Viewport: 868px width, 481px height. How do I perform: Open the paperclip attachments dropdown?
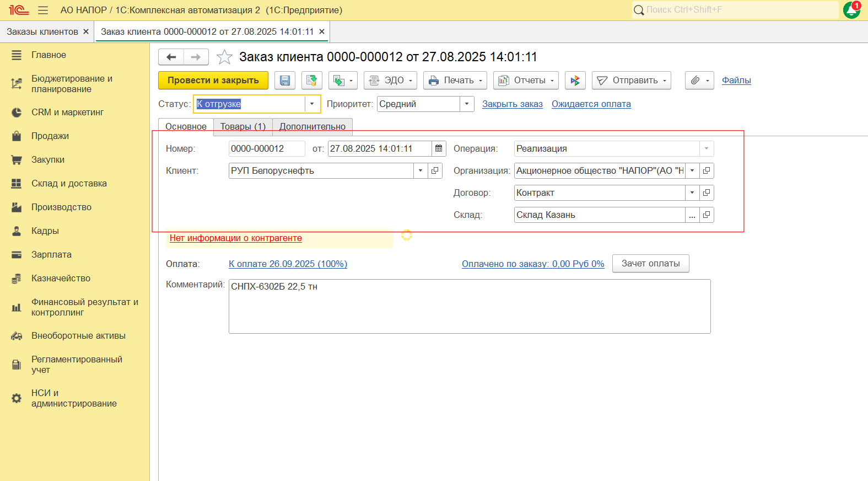click(699, 81)
